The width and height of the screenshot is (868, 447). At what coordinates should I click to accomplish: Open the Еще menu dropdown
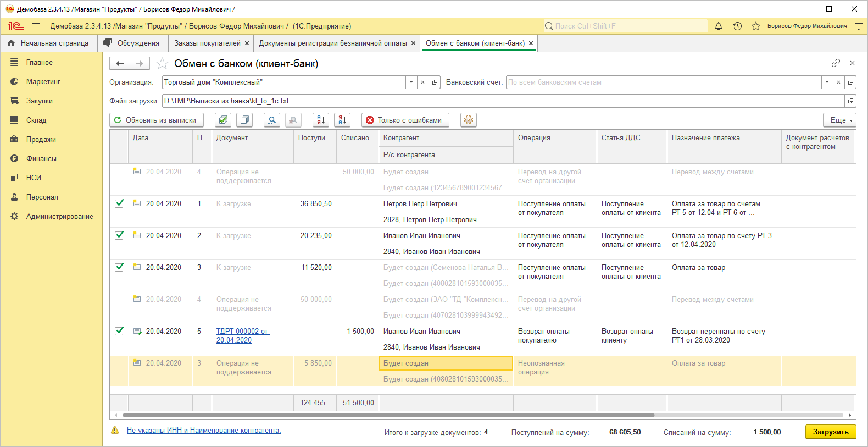[x=839, y=120]
